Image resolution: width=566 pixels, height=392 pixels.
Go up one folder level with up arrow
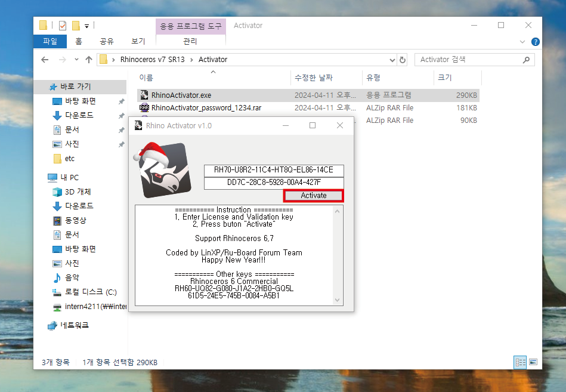point(89,60)
